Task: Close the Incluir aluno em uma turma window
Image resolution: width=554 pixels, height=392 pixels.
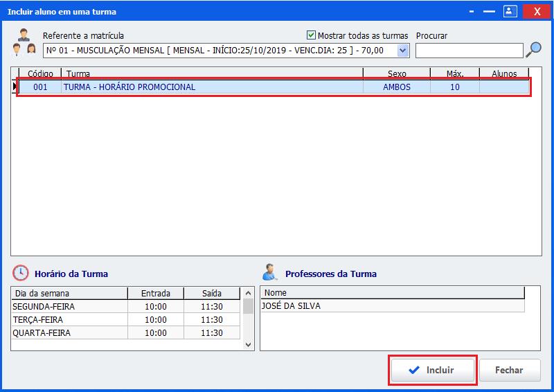Action: pos(537,11)
